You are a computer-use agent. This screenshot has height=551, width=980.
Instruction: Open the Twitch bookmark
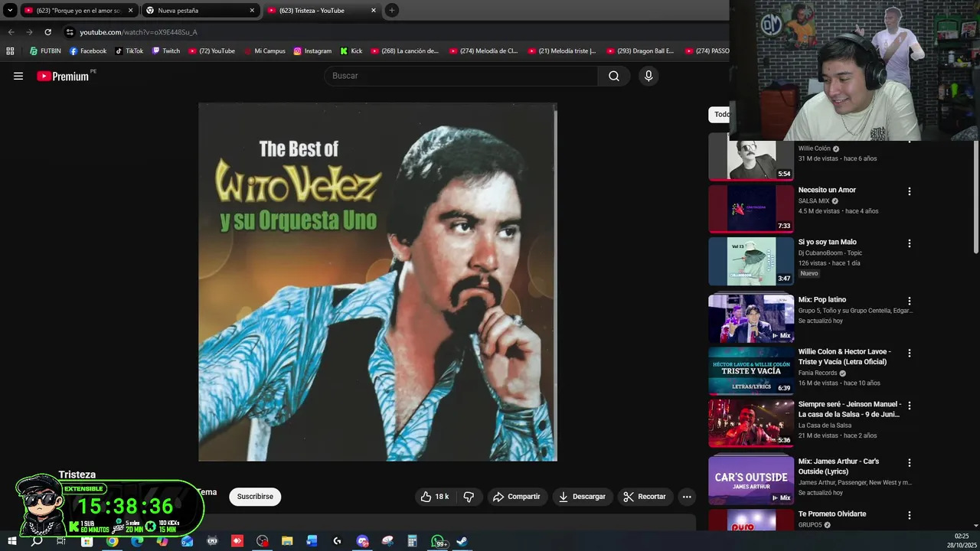tap(166, 51)
